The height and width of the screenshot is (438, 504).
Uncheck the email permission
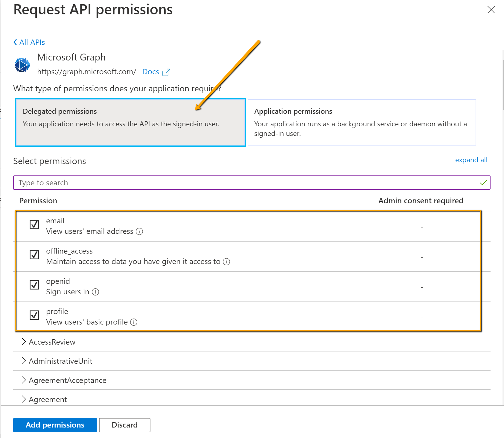point(34,224)
